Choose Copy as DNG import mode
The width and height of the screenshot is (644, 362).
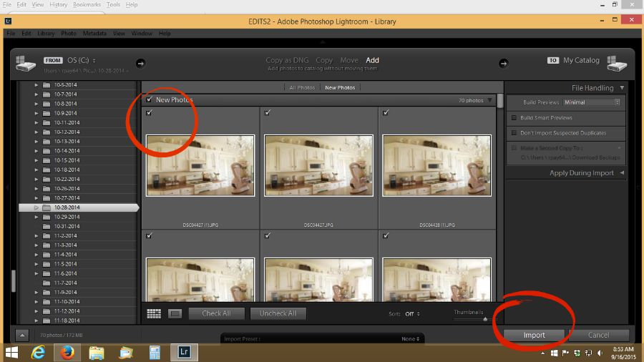(287, 60)
